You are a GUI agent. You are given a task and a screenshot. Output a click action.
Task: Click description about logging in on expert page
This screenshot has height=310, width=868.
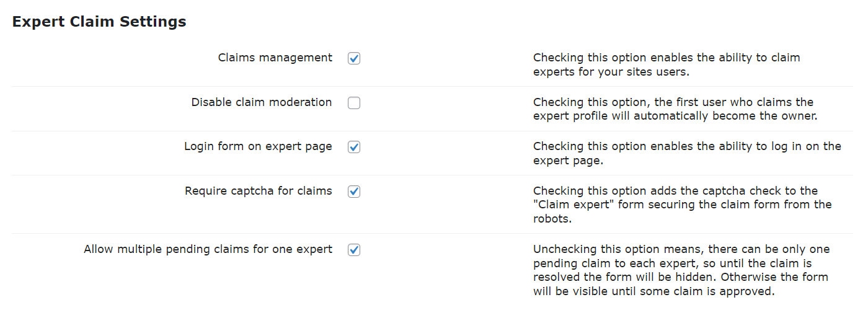pyautogui.click(x=687, y=153)
